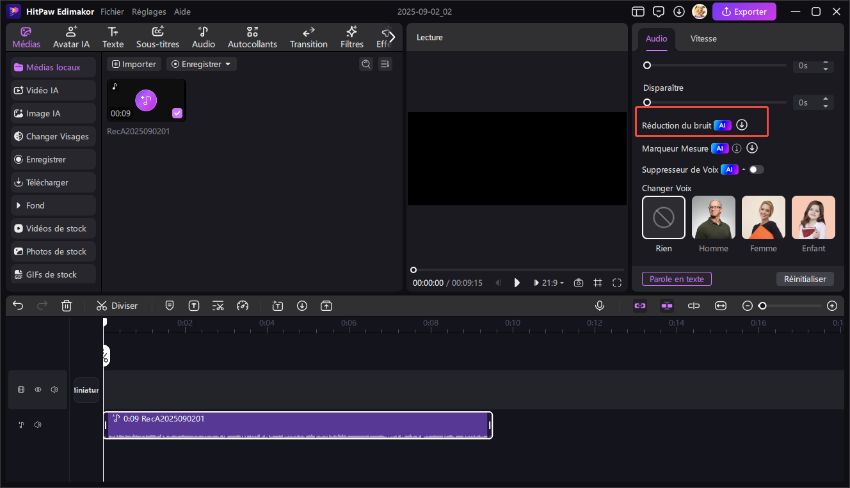The image size is (850, 488).
Task: Toggle checkbox on RecA2025090201 thumbnail
Action: 177,113
